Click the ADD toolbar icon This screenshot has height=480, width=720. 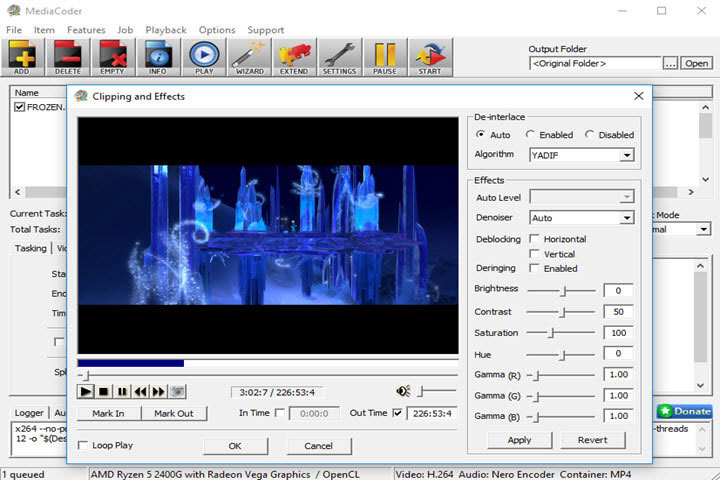point(22,56)
